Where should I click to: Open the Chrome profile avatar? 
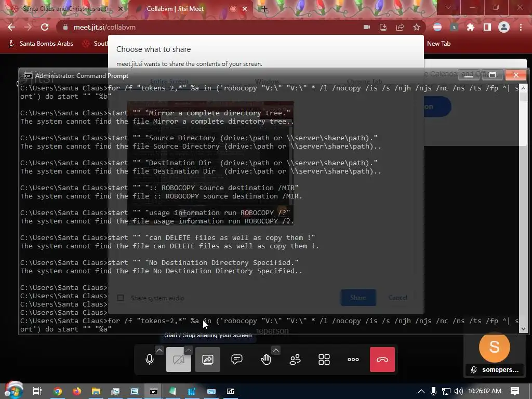pos(504,27)
